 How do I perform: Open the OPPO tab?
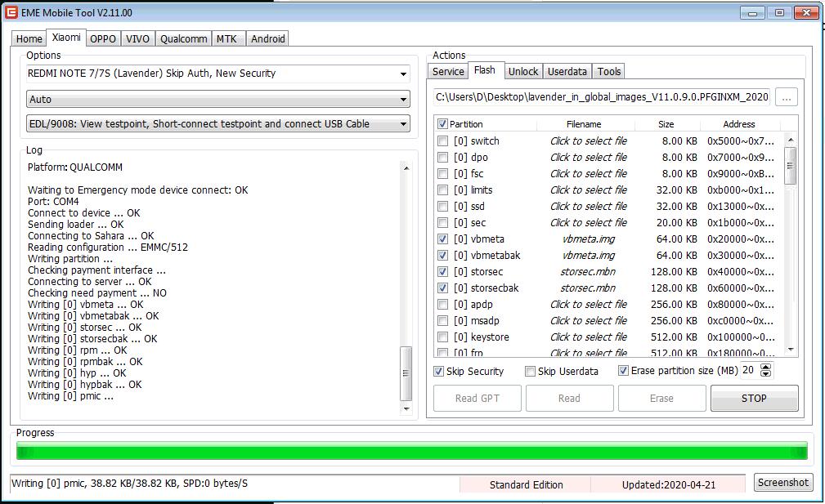102,39
